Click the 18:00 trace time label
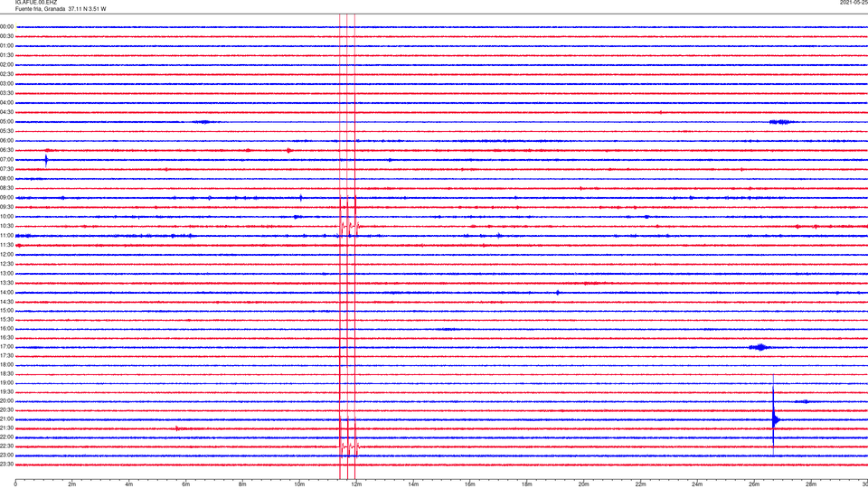The height and width of the screenshot is (488, 868). (x=6, y=365)
